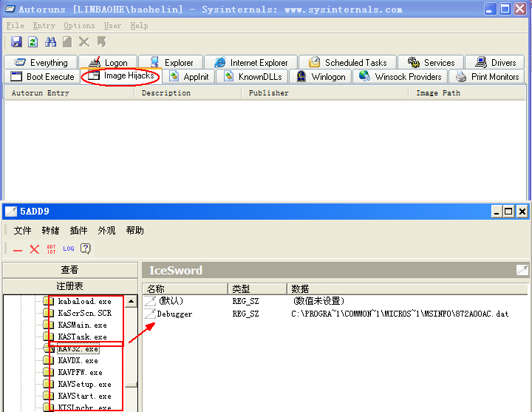Switch to the Drivers tab

pos(494,62)
